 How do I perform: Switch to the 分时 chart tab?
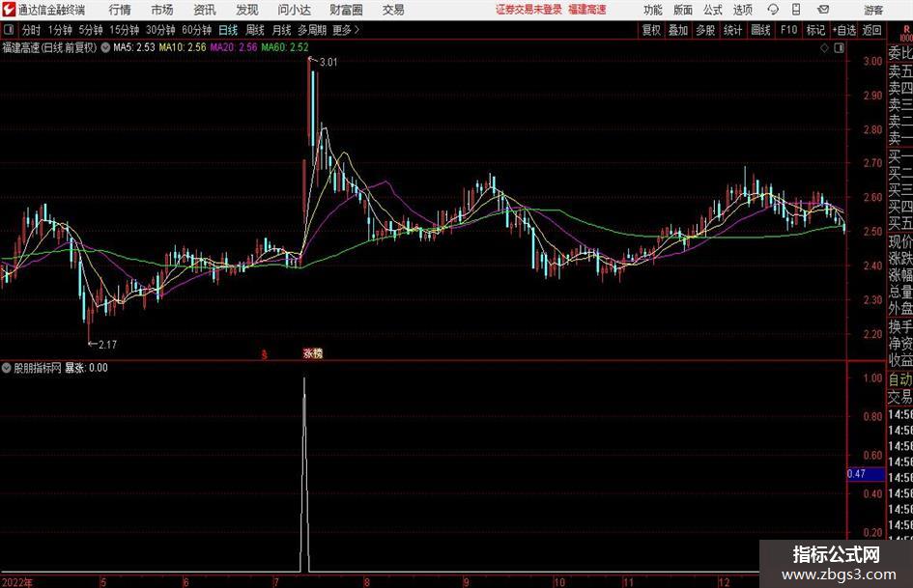[31, 30]
